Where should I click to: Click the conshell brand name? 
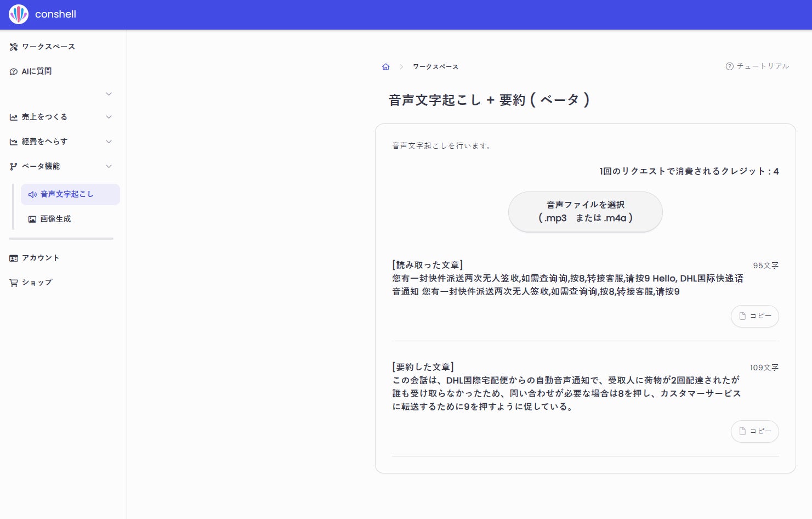55,14
